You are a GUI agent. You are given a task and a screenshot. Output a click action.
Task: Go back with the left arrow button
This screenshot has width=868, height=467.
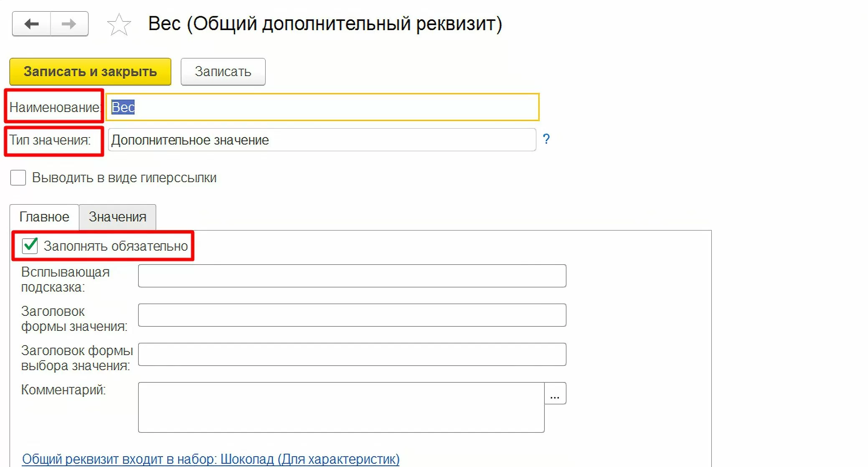point(31,24)
